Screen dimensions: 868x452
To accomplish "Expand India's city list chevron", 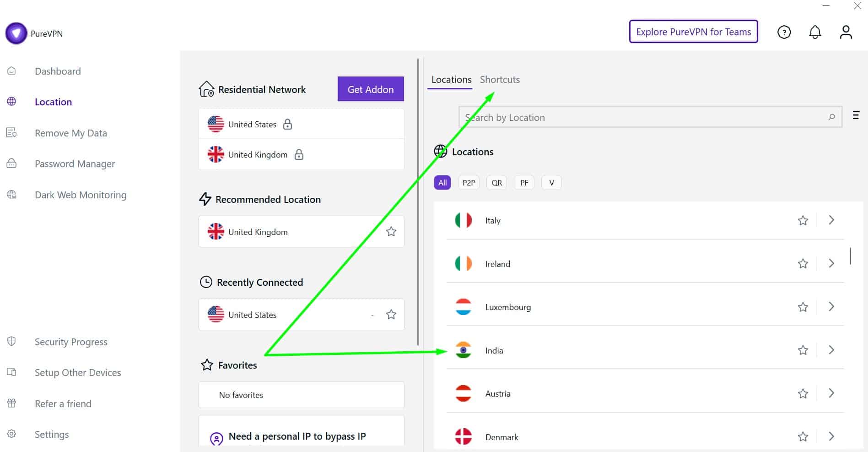I will click(x=831, y=350).
